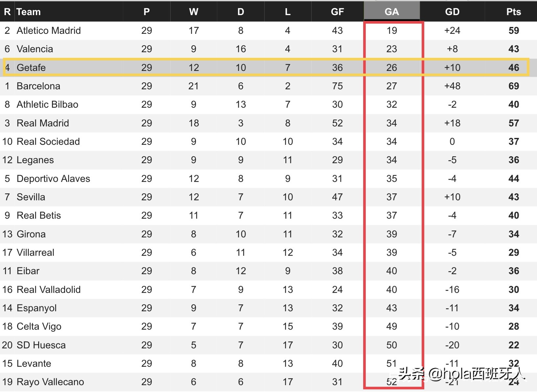537x392 pixels.
Task: Click the Deportivo Alaves team name
Action: pyautogui.click(x=53, y=179)
